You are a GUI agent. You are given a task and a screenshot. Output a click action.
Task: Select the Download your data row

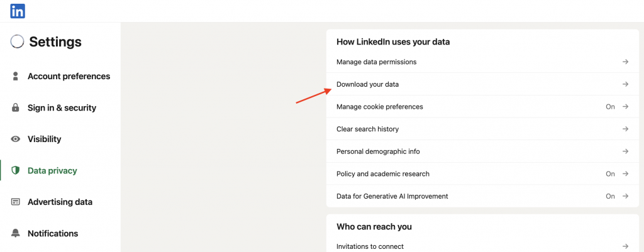coord(482,84)
